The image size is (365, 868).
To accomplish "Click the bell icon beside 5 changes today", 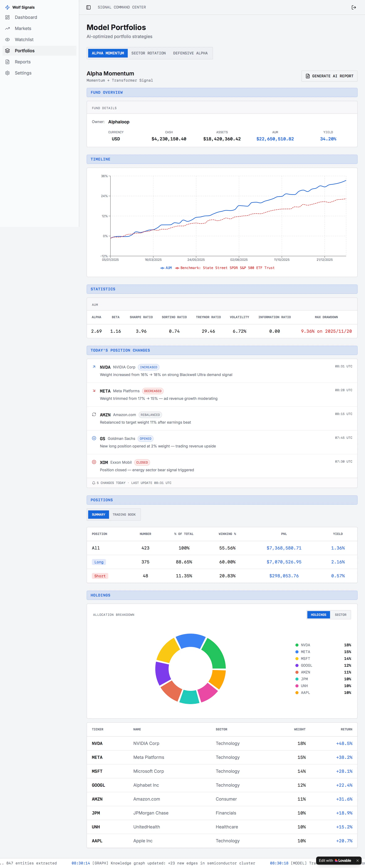I will click(x=94, y=483).
